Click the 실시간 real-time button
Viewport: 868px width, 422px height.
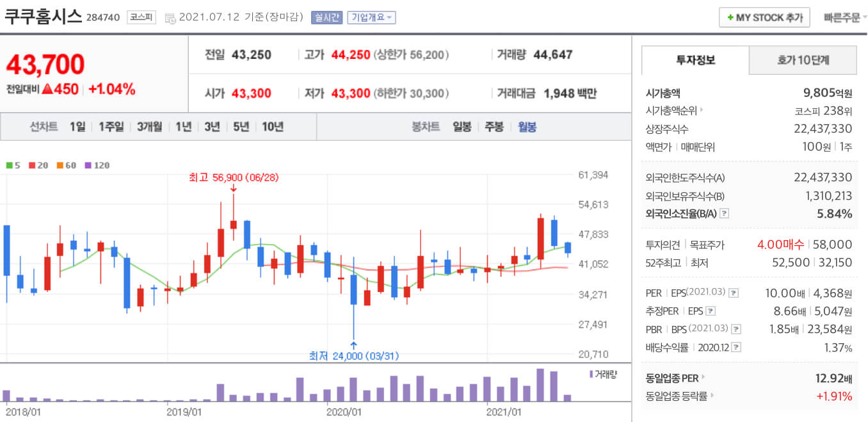(x=327, y=18)
